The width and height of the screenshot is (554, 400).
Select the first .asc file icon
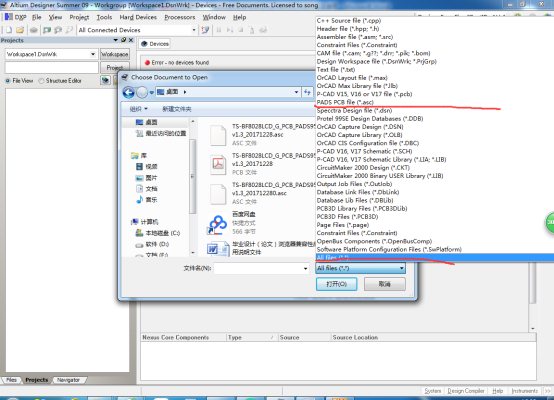pos(218,135)
